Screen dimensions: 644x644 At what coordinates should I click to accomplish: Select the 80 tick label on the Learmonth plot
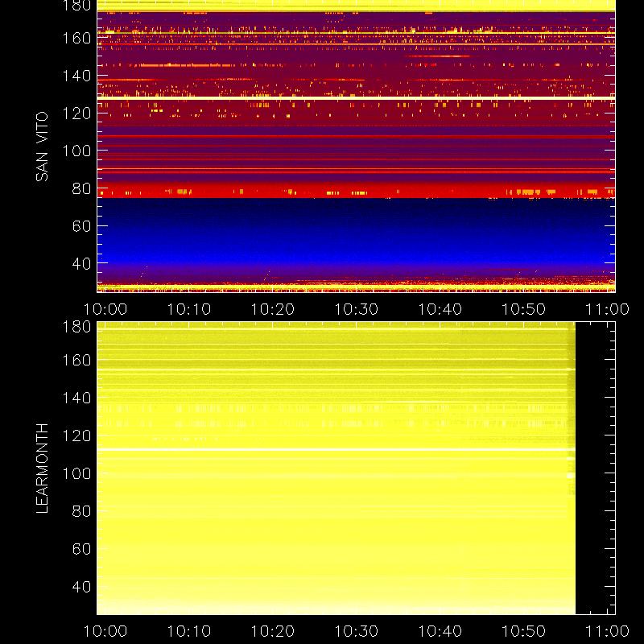tap(81, 511)
